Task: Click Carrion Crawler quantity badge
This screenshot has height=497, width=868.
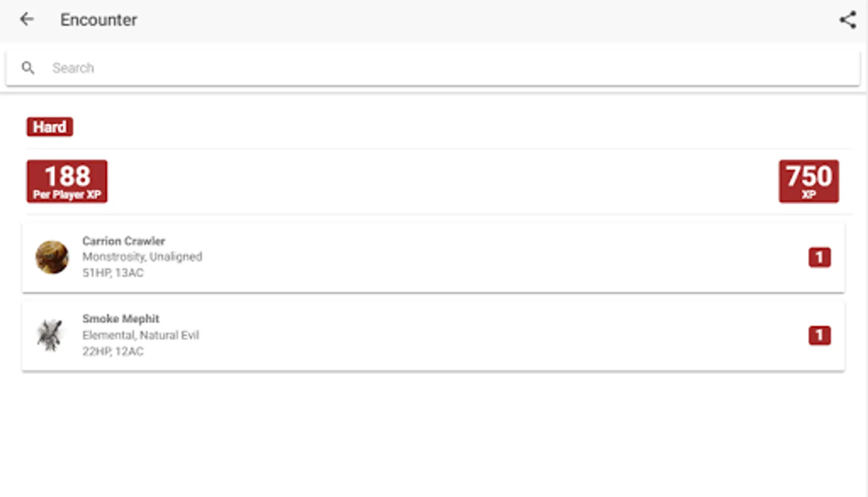Action: [x=819, y=257]
